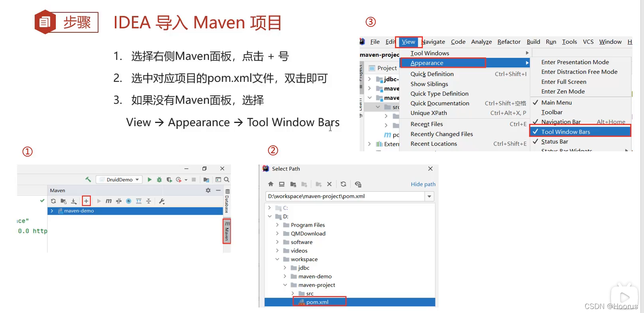
Task: Reload all Maven projects icon
Action: pyautogui.click(x=53, y=201)
